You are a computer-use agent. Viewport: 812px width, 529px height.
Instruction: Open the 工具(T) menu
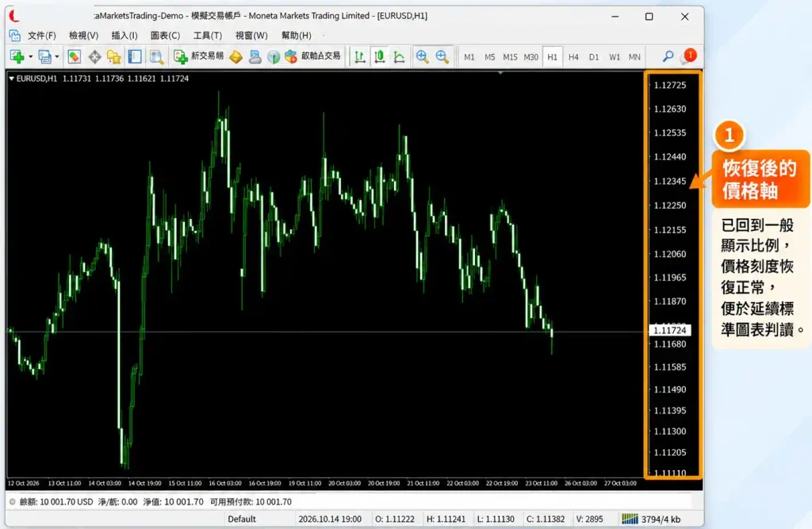tap(208, 35)
